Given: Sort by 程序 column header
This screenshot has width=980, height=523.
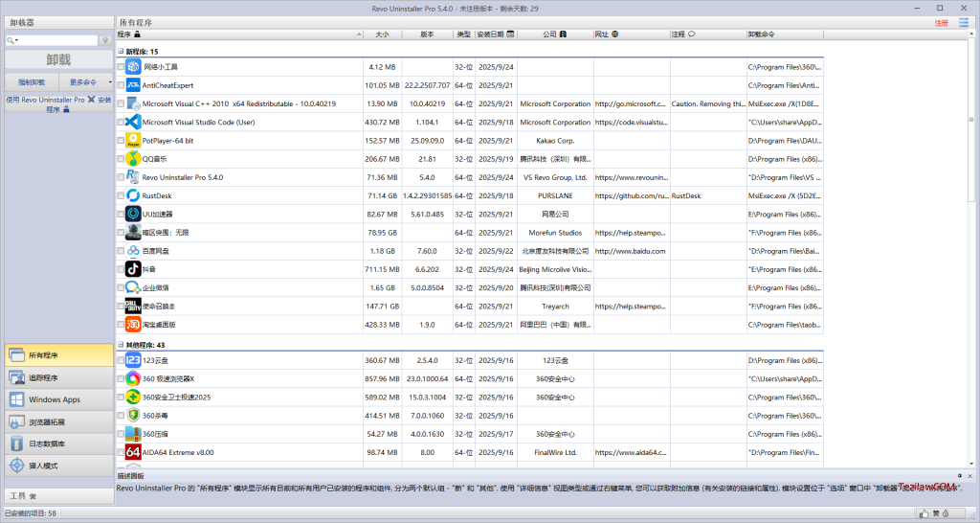Looking at the screenshot, I should (x=239, y=34).
